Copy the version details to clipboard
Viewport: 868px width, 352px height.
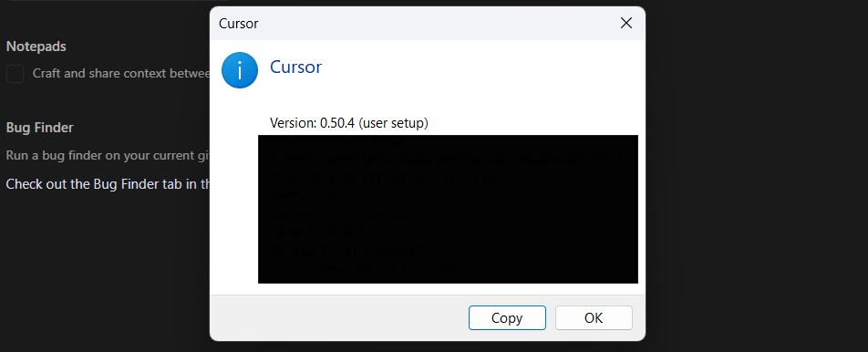[x=507, y=317]
